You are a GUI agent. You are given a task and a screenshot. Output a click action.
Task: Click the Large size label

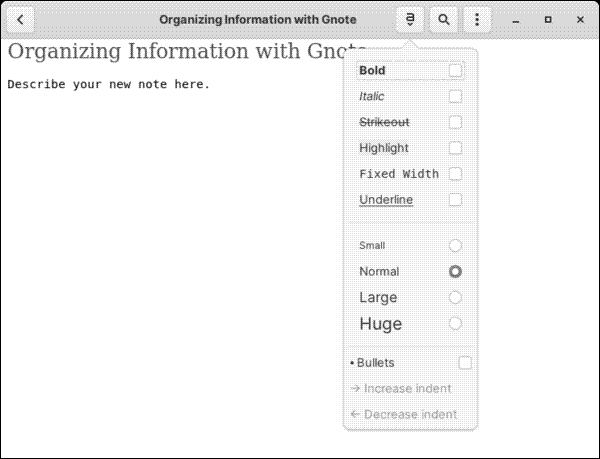click(x=378, y=298)
